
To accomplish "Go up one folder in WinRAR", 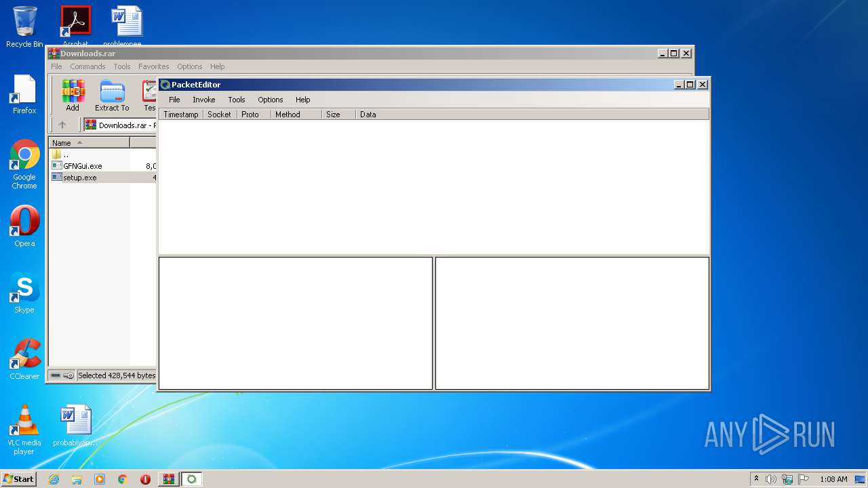I will [x=62, y=125].
